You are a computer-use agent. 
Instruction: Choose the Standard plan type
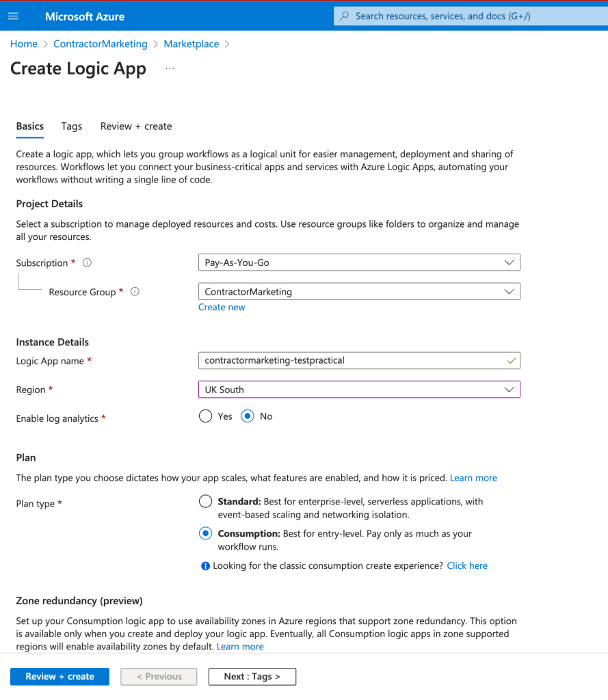[205, 501]
